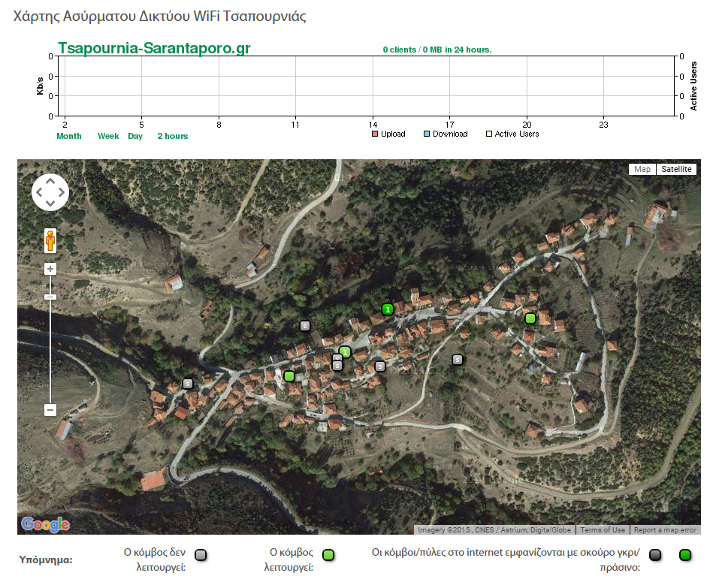Toggle the Download legend series

click(x=445, y=134)
